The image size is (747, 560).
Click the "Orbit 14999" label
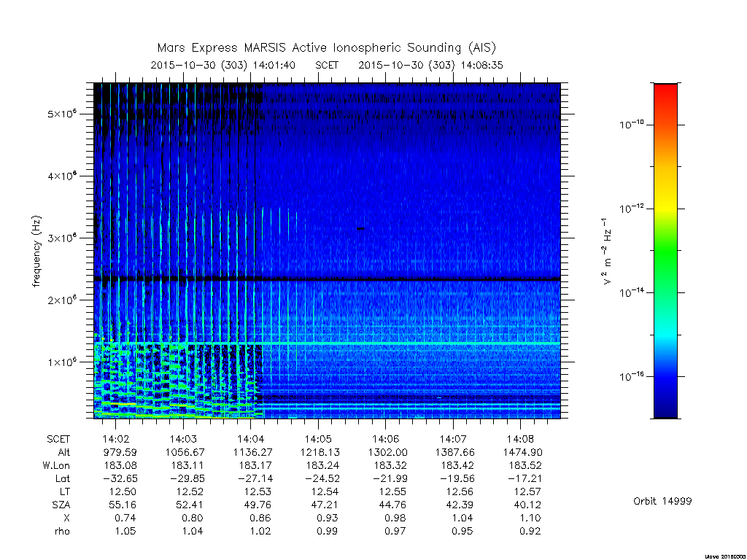(x=662, y=501)
